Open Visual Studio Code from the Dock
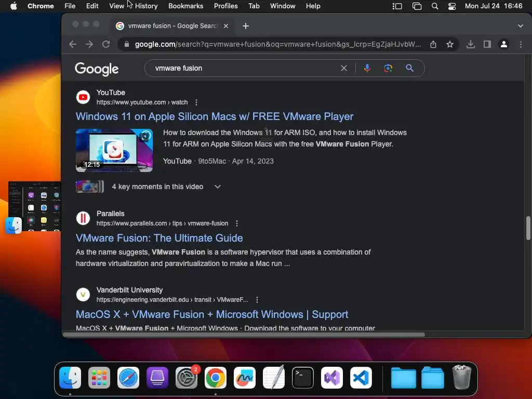 [361, 378]
